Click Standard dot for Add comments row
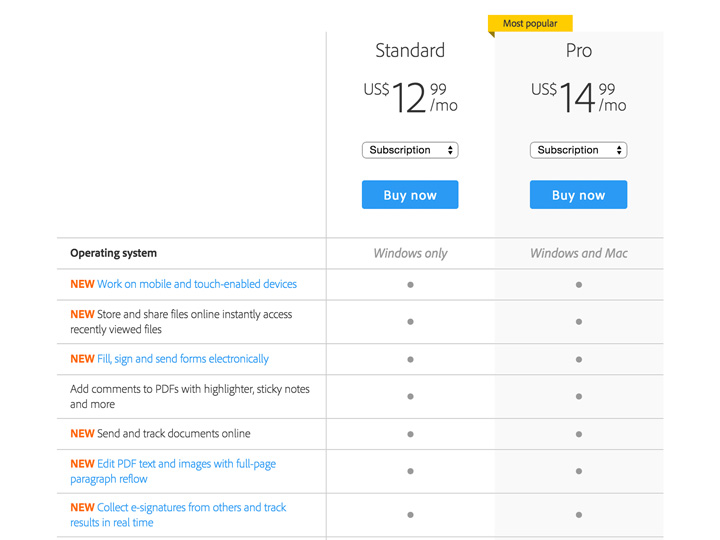The height and width of the screenshot is (540, 720). coord(411,396)
